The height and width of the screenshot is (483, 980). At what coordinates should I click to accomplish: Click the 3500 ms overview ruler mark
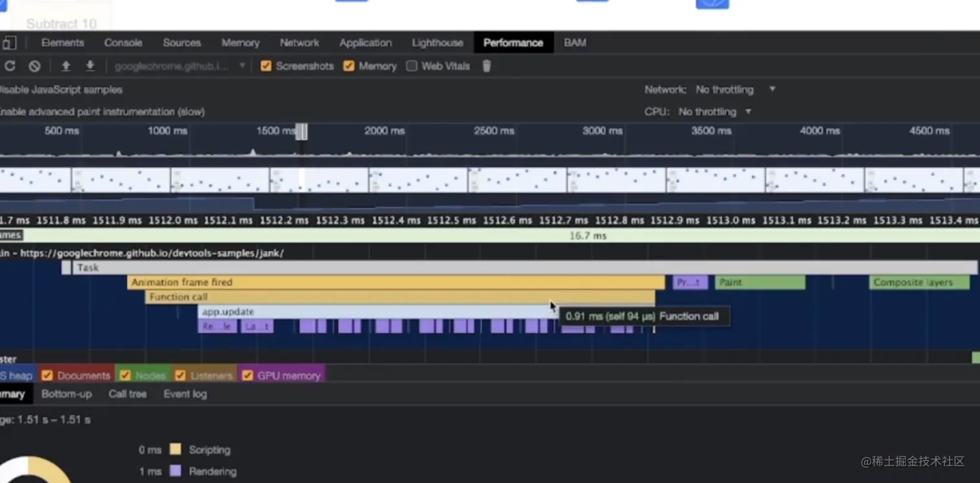[711, 131]
